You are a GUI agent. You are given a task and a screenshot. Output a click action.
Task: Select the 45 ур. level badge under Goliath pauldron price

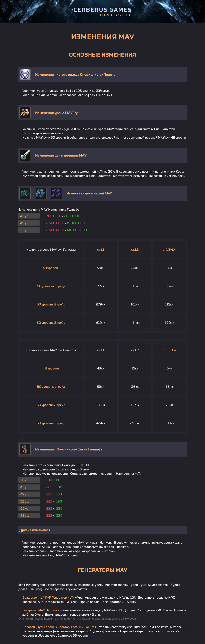(x=29, y=216)
